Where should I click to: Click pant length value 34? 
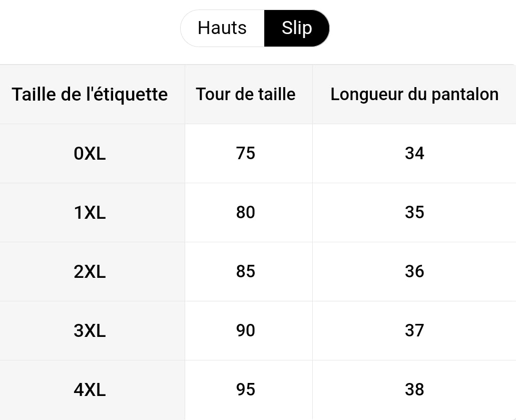click(x=414, y=153)
